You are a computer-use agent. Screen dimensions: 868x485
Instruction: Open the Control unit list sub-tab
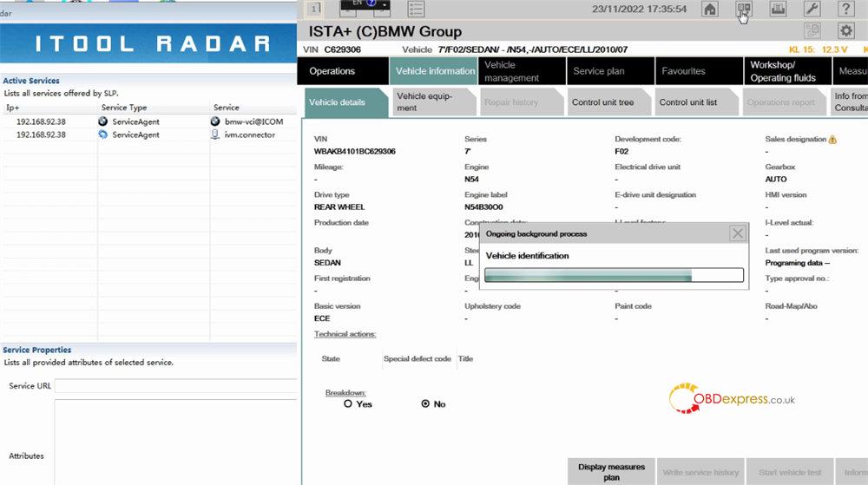tap(696, 102)
